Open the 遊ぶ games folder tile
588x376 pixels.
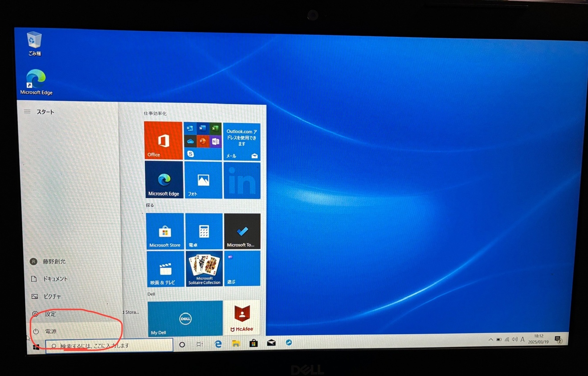coord(242,268)
